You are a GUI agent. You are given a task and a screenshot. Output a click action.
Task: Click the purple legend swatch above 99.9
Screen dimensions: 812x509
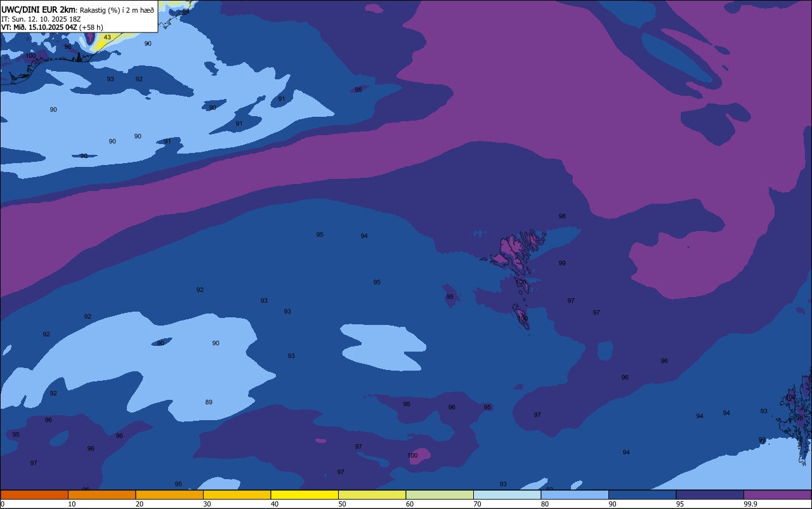pos(777,494)
